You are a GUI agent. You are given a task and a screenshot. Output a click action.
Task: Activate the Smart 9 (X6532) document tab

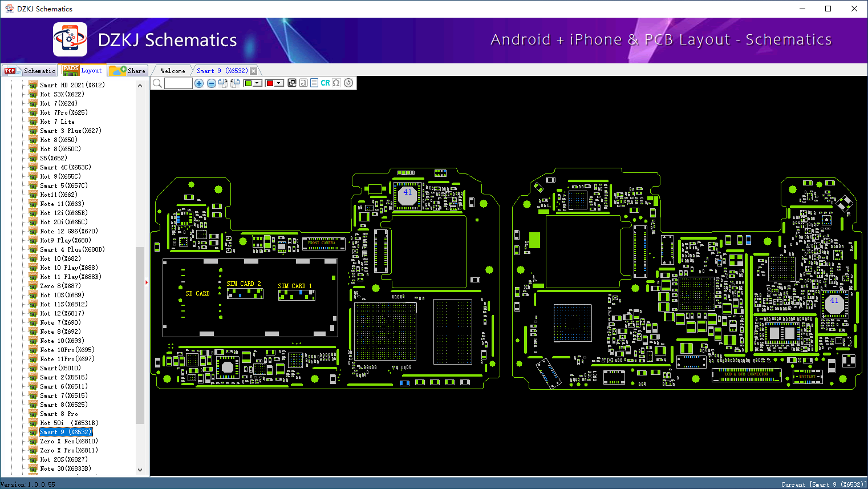(x=222, y=71)
